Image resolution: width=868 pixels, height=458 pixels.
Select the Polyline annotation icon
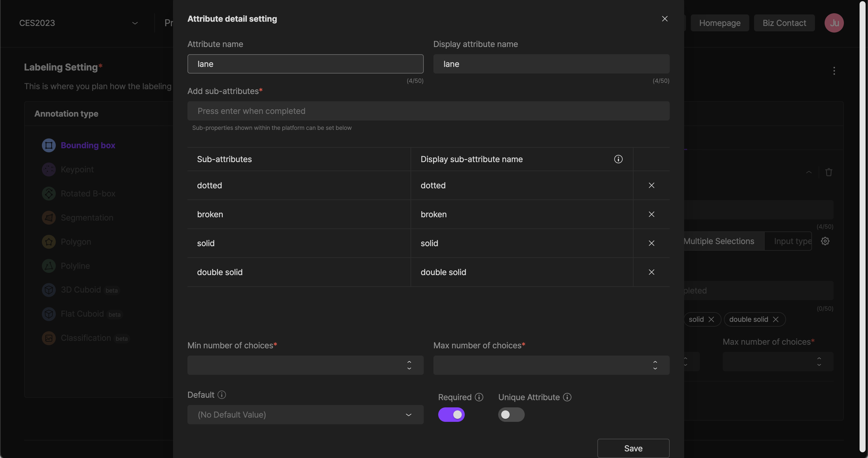click(49, 266)
